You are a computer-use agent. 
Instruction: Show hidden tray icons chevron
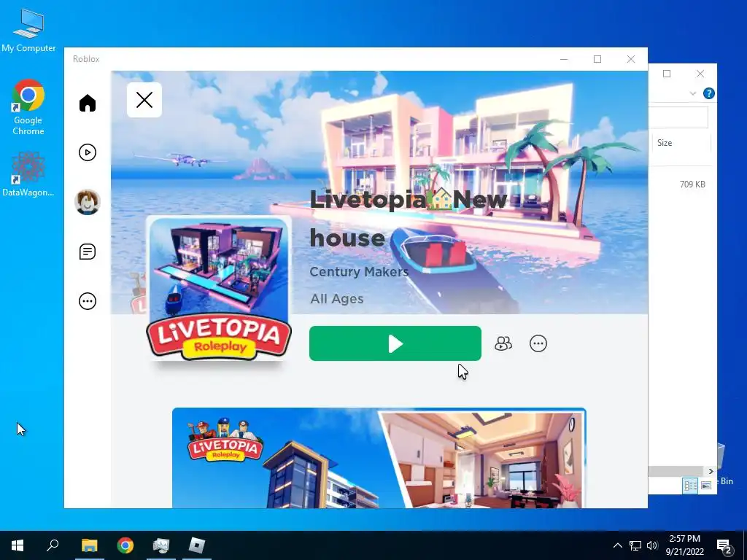(617, 545)
